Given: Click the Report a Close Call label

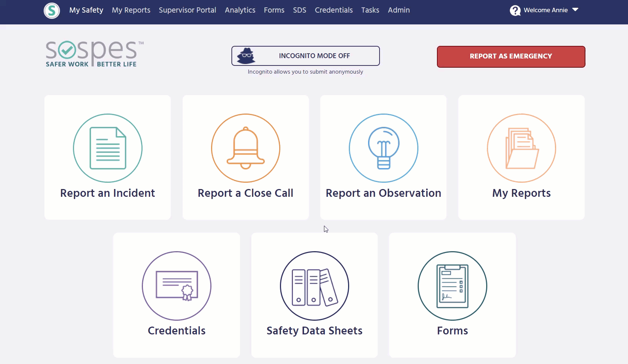Looking at the screenshot, I should pyautogui.click(x=245, y=193).
